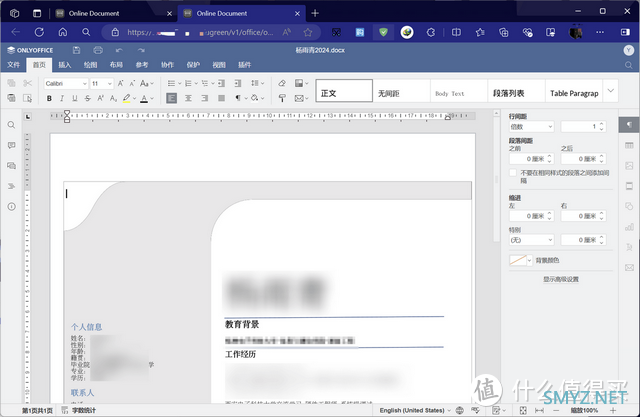Click the increase font size icon
Screen dimensions: 640x417
(121, 84)
